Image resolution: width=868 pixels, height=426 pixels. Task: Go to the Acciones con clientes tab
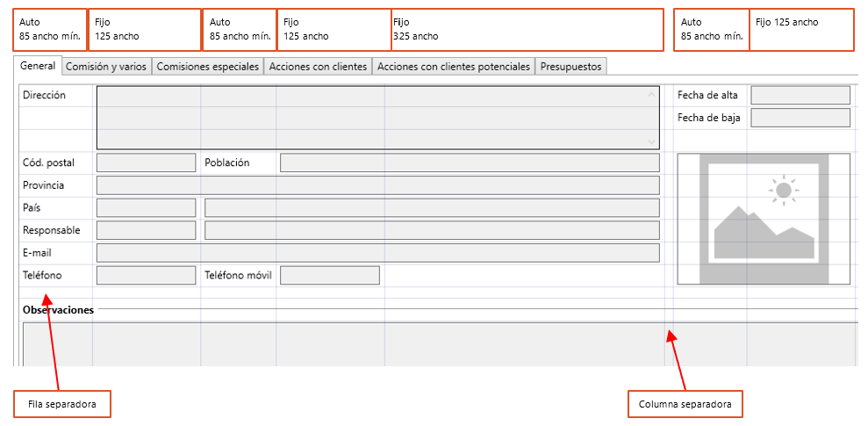pyautogui.click(x=319, y=67)
